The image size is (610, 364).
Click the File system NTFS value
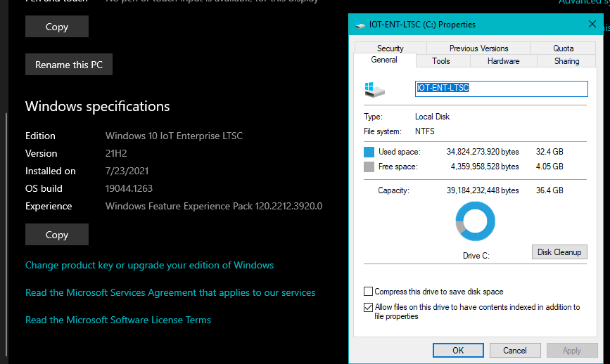pos(425,131)
